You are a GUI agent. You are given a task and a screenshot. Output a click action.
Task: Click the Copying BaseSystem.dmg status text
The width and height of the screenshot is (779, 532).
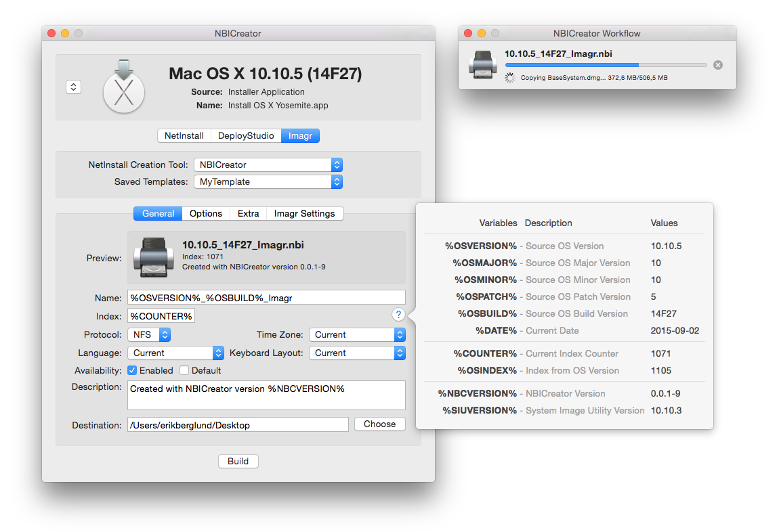[594, 77]
